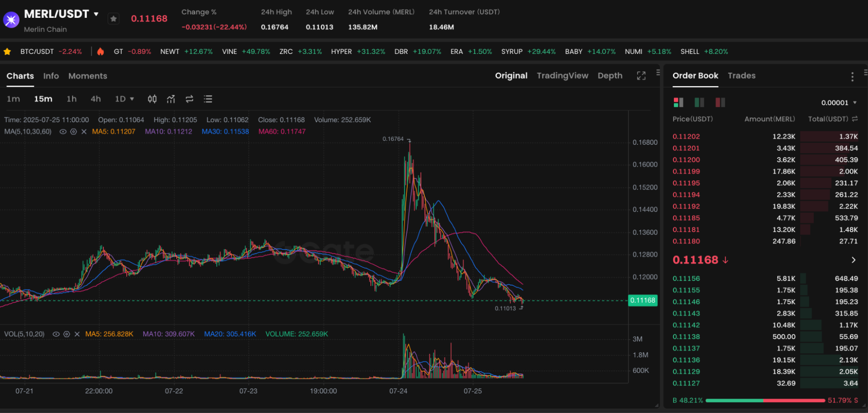The image size is (868, 413).
Task: Click the 0.11168 current price label on axis
Action: (643, 300)
